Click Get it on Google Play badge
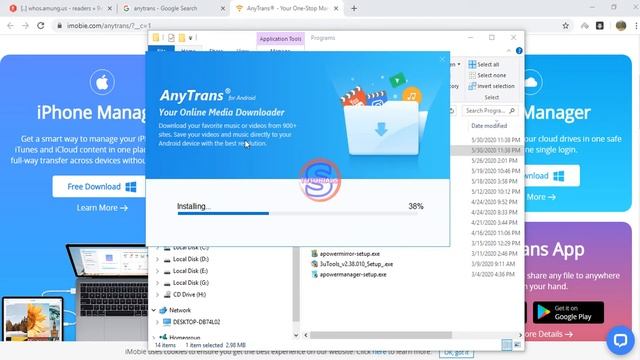This screenshot has width=640, height=360. (x=568, y=313)
